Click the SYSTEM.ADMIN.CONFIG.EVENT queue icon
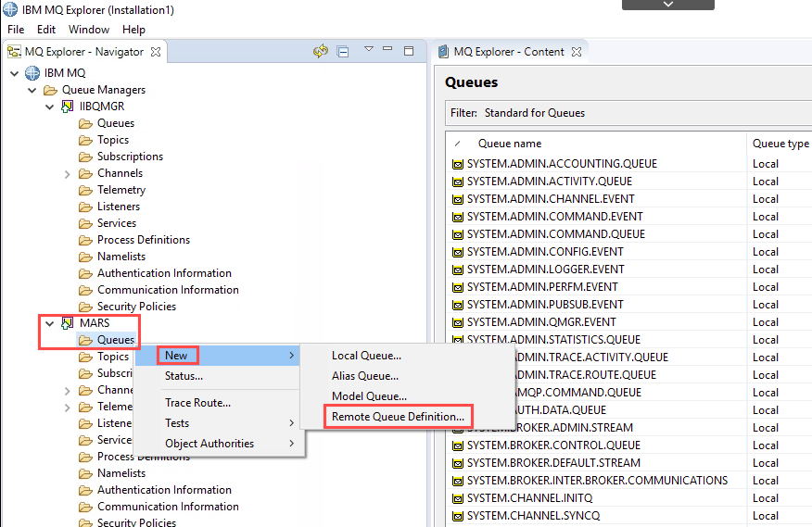The image size is (812, 527). 457,253
